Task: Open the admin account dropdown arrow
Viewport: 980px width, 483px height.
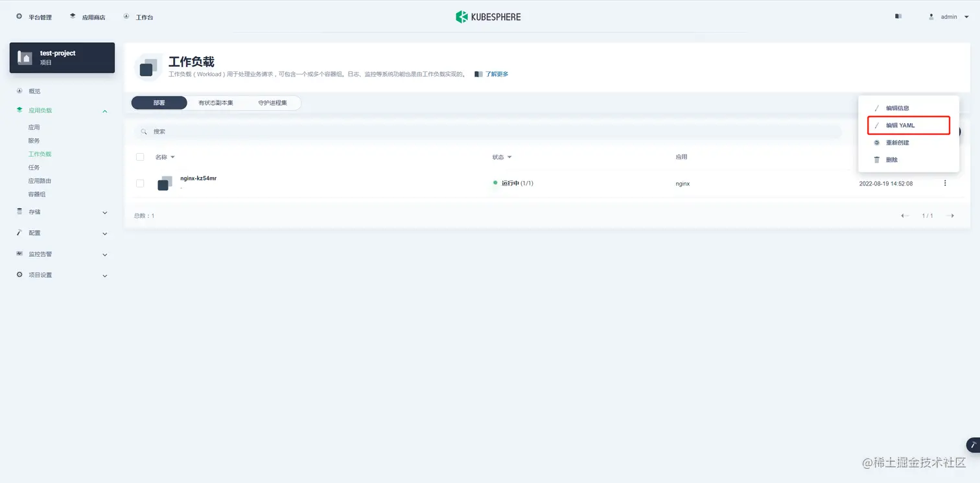Action: [966, 18]
